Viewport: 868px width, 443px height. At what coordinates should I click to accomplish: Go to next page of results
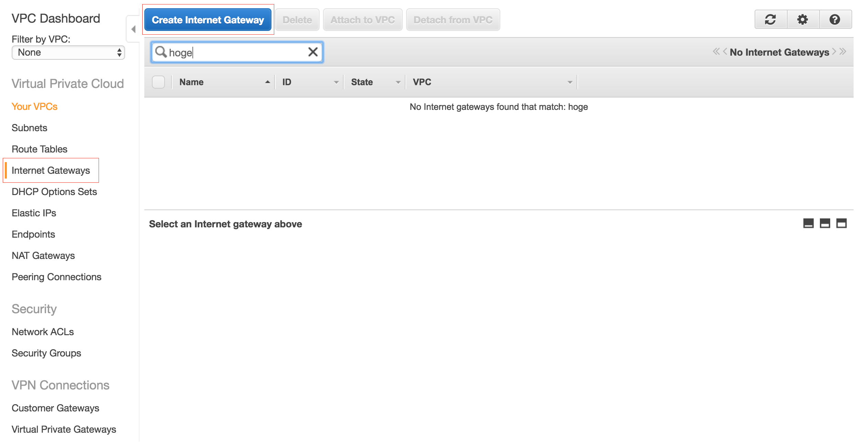click(834, 52)
